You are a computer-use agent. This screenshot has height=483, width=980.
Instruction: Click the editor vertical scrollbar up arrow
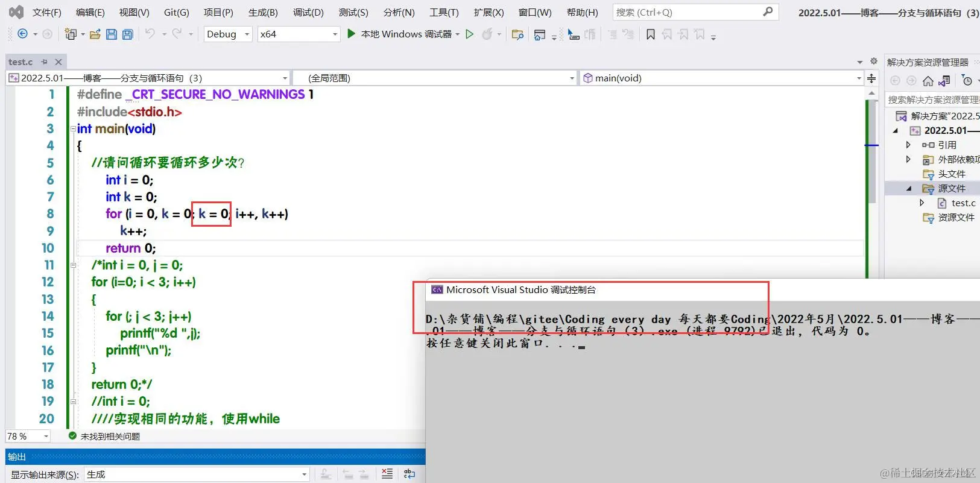point(871,93)
